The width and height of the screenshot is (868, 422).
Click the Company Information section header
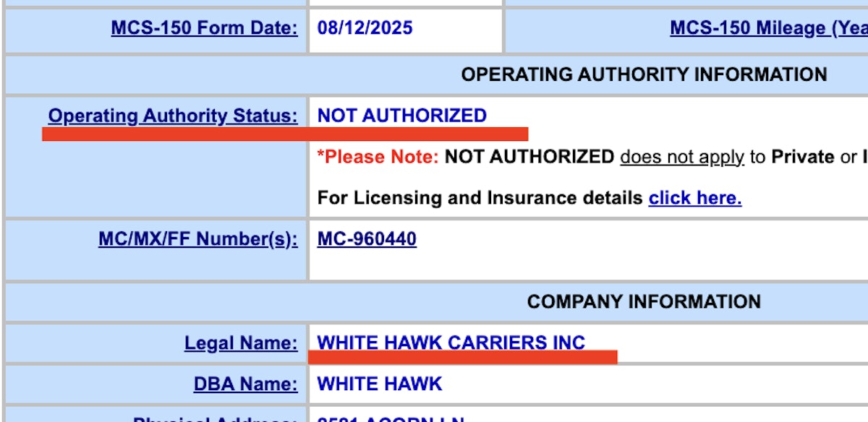tap(644, 301)
